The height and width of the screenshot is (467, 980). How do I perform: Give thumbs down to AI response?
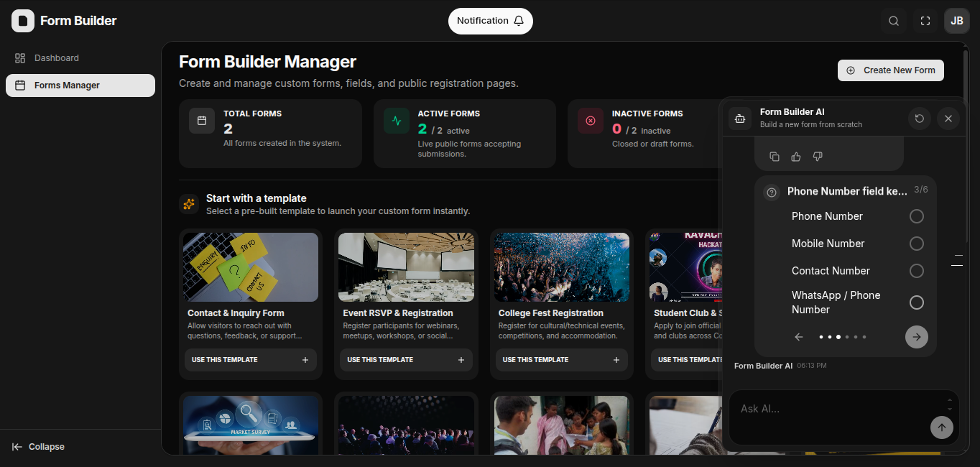pyautogui.click(x=818, y=157)
